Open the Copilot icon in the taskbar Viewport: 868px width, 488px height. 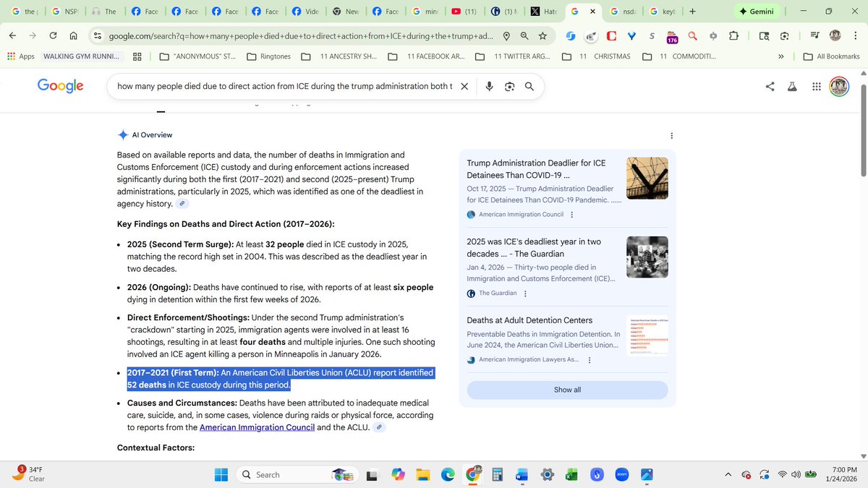point(397,474)
